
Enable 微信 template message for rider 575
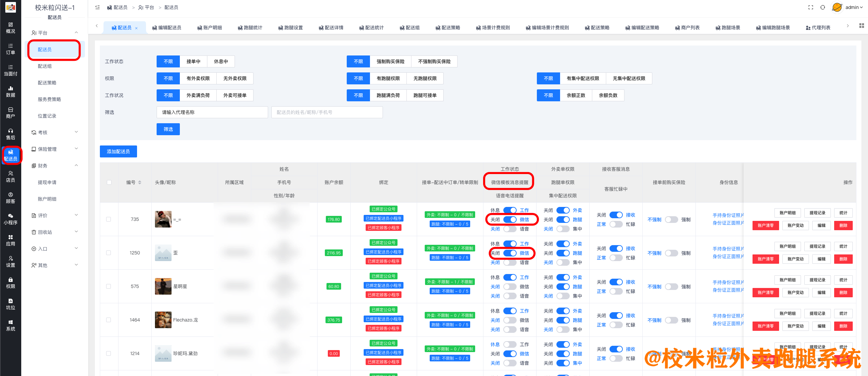point(511,286)
